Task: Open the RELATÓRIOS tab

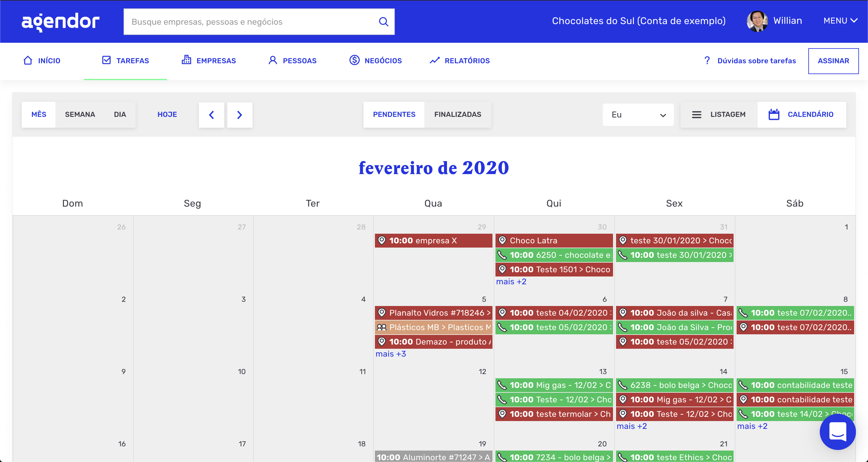Action: (460, 61)
